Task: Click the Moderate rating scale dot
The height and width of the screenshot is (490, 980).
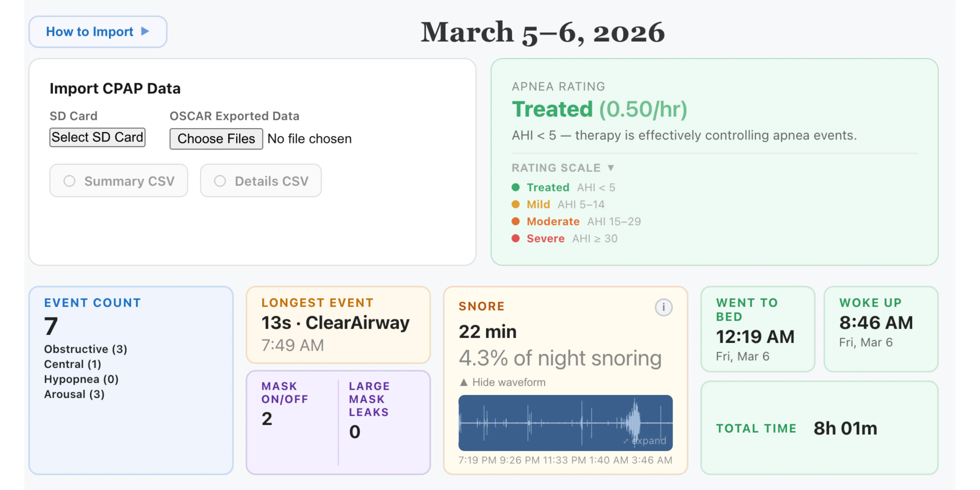Action: (516, 221)
